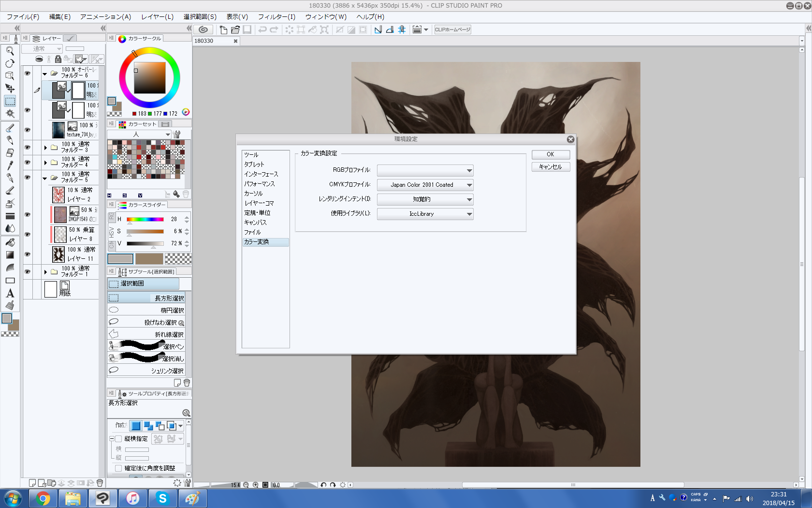Click the OK button in preferences
Screen dimensions: 812x508
click(x=551, y=154)
